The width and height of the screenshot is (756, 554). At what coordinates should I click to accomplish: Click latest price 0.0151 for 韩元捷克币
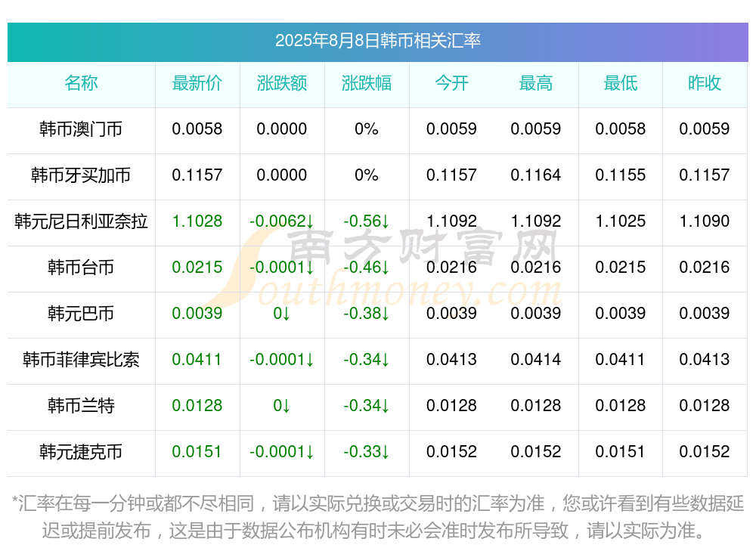[197, 451]
